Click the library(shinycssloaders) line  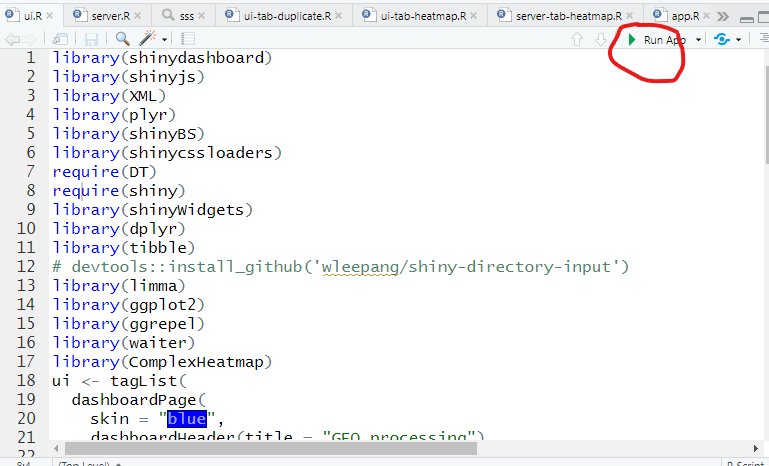167,153
